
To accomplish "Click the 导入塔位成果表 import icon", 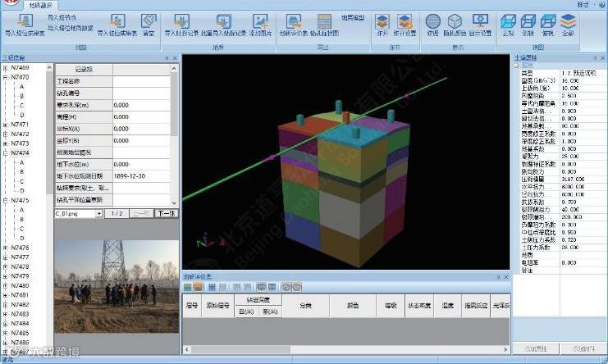I will click(25, 20).
